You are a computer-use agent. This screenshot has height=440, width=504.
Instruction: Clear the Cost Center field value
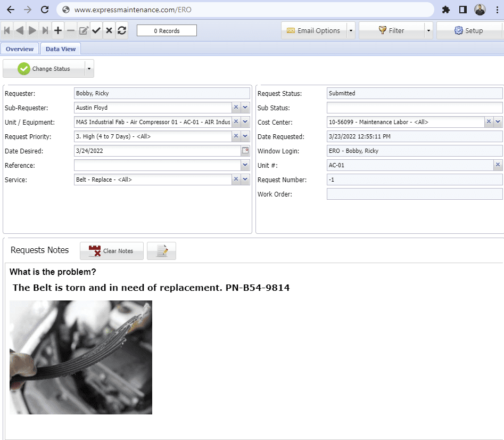point(489,121)
